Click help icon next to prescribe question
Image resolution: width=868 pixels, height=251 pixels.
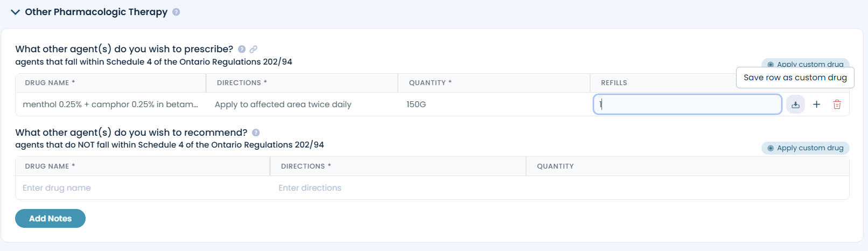(242, 49)
